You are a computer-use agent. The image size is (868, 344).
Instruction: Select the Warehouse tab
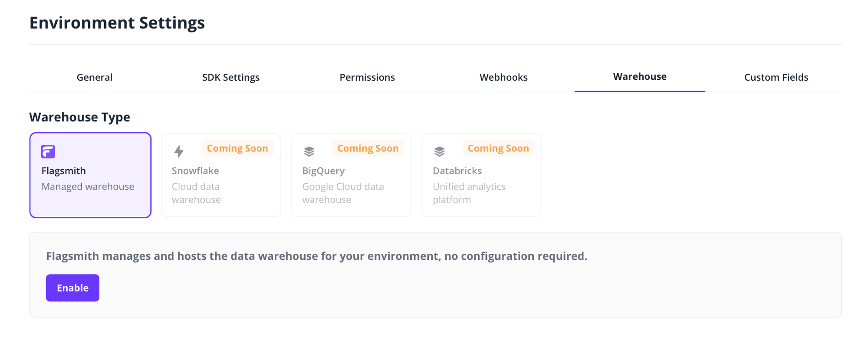(x=640, y=77)
